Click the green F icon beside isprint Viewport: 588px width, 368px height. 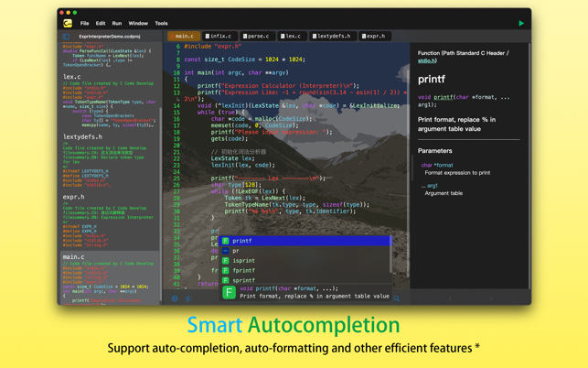tap(225, 261)
